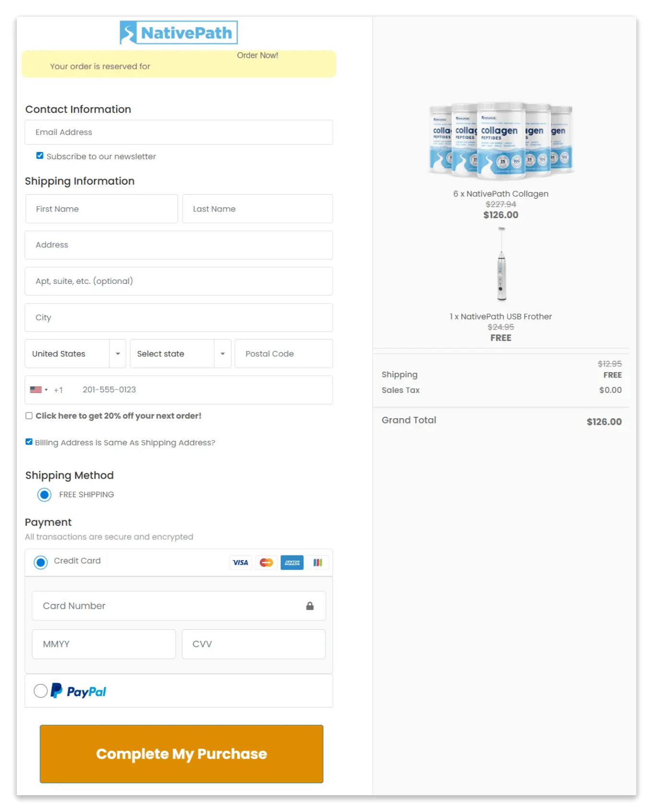Check the 20% off next order box
Image resolution: width=653 pixels, height=812 pixels.
click(x=29, y=416)
